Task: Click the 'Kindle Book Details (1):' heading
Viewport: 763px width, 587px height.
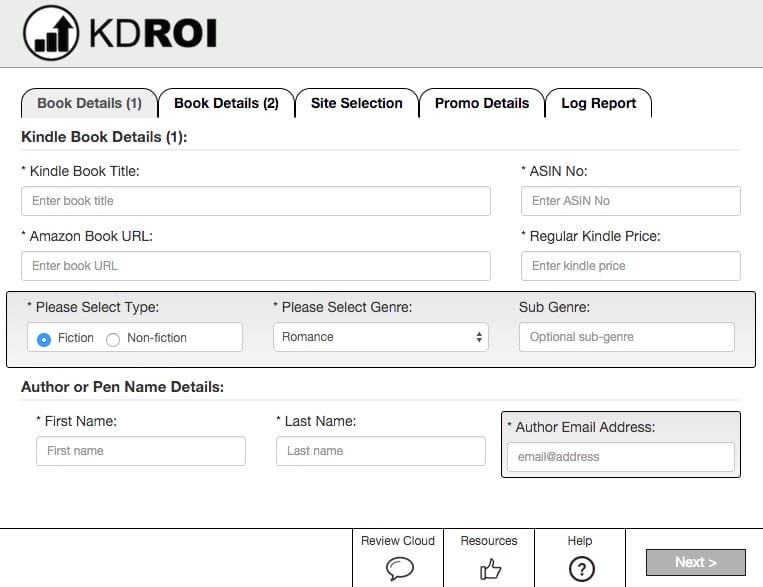Action: pyautogui.click(x=104, y=137)
